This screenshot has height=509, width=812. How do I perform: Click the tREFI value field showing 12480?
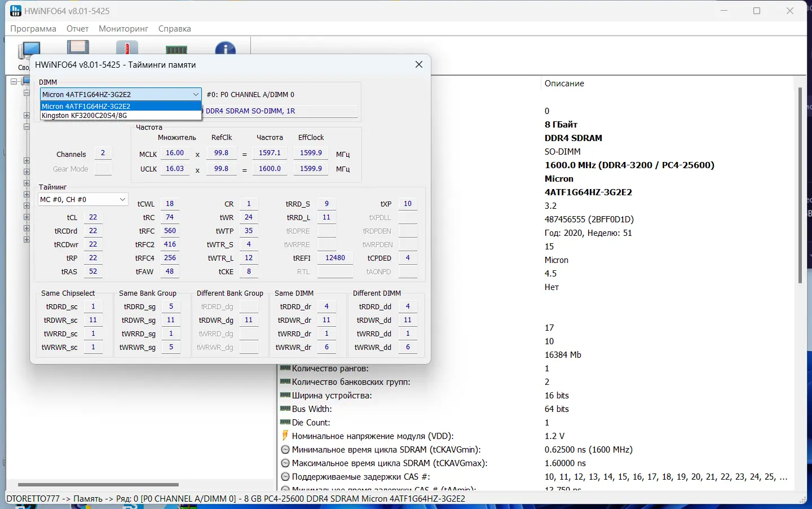335,258
